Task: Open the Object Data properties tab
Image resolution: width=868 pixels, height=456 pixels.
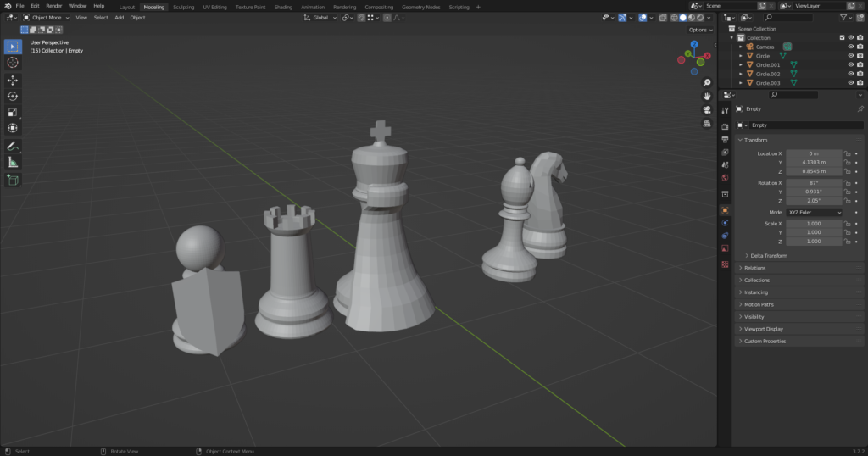Action: tap(726, 248)
